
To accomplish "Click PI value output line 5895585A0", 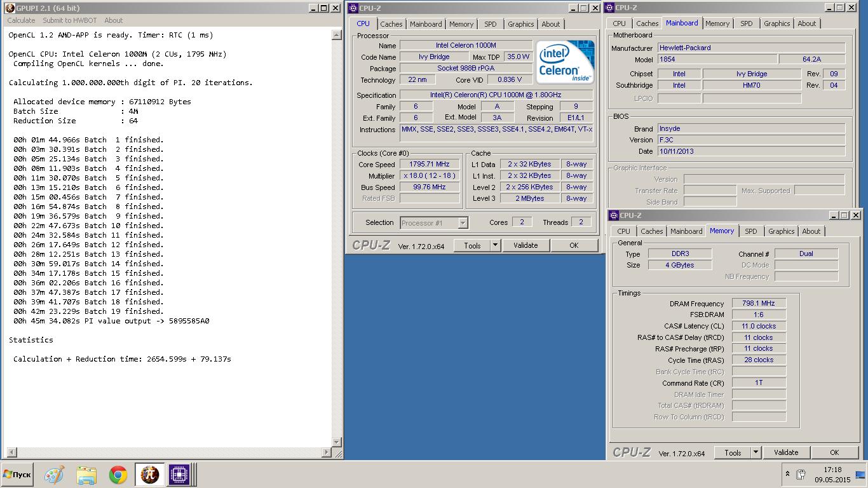I will click(111, 321).
